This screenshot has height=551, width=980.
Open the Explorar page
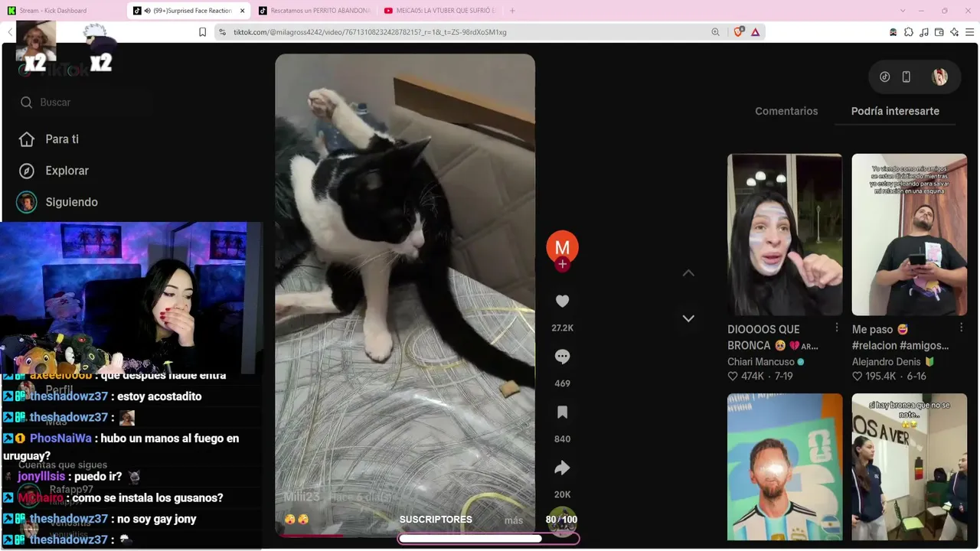(67, 171)
